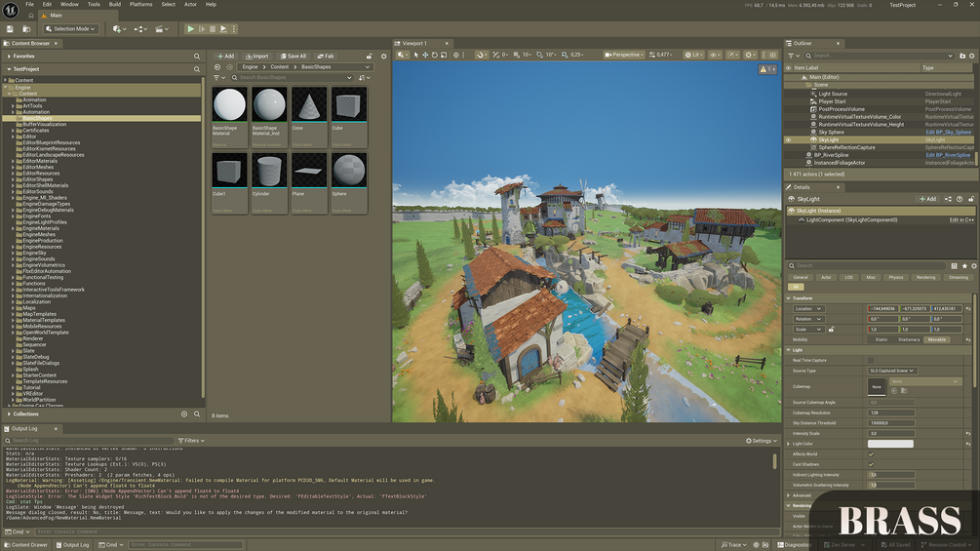The height and width of the screenshot is (551, 980).
Task: Toggle grid location snapping value 10
Action: pyautogui.click(x=522, y=55)
